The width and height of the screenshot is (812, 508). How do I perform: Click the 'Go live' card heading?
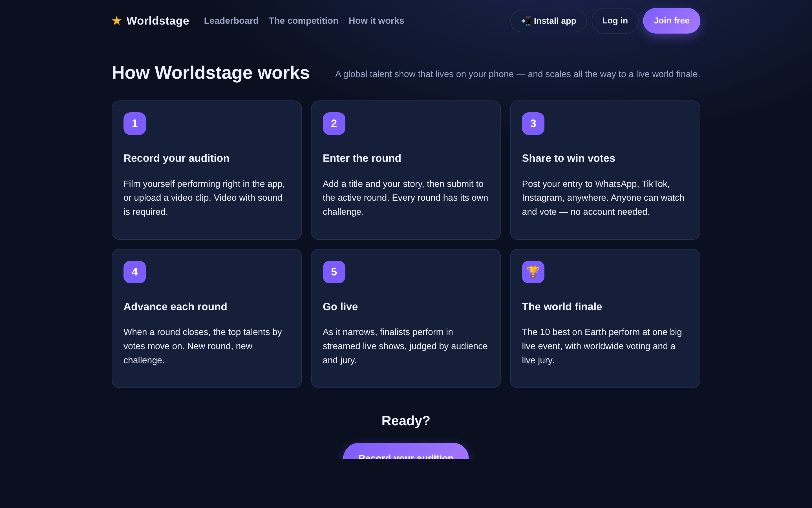[x=340, y=306]
